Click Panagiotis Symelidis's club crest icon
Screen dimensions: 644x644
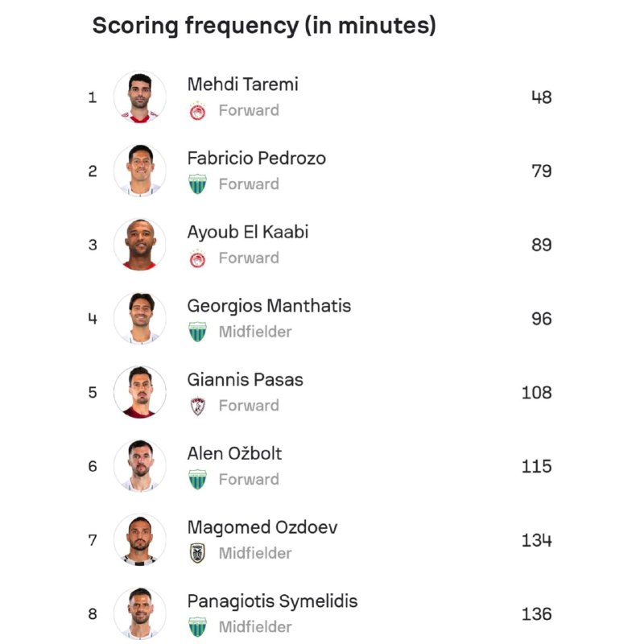click(197, 626)
